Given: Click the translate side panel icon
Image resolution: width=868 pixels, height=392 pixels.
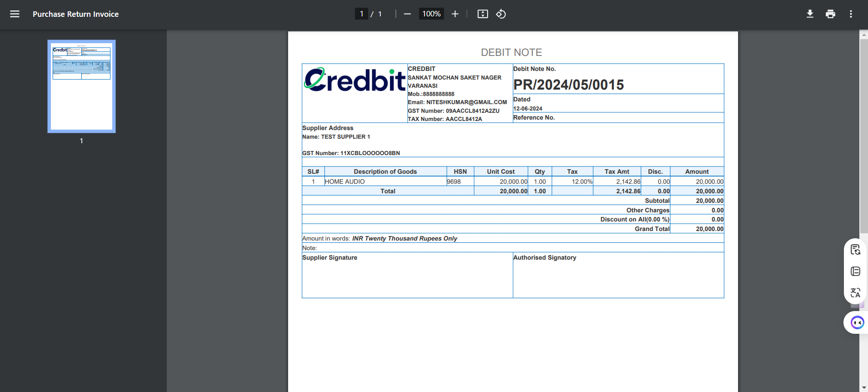Looking at the screenshot, I should pyautogui.click(x=855, y=292).
